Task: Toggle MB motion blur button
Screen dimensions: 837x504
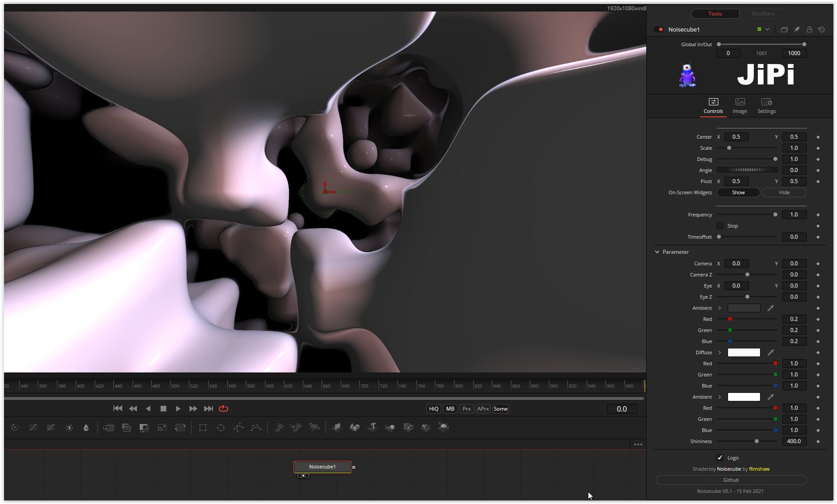Action: pyautogui.click(x=450, y=409)
